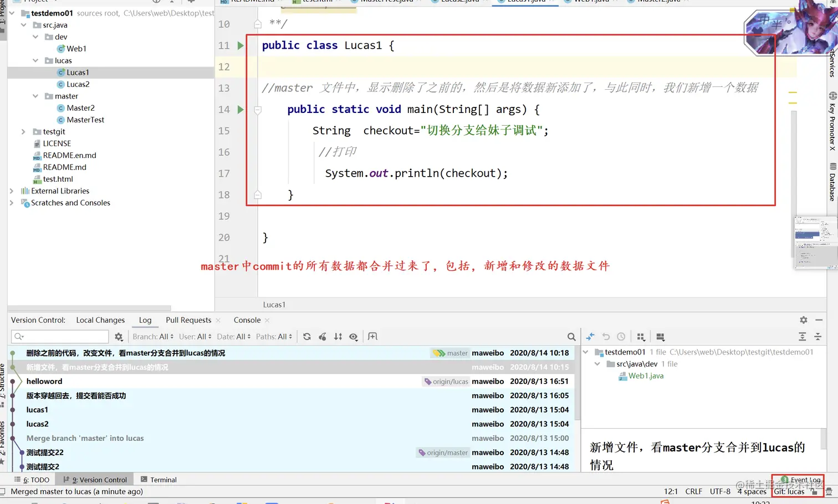Image resolution: width=838 pixels, height=504 pixels.
Task: Open the Database side panel
Action: [832, 182]
